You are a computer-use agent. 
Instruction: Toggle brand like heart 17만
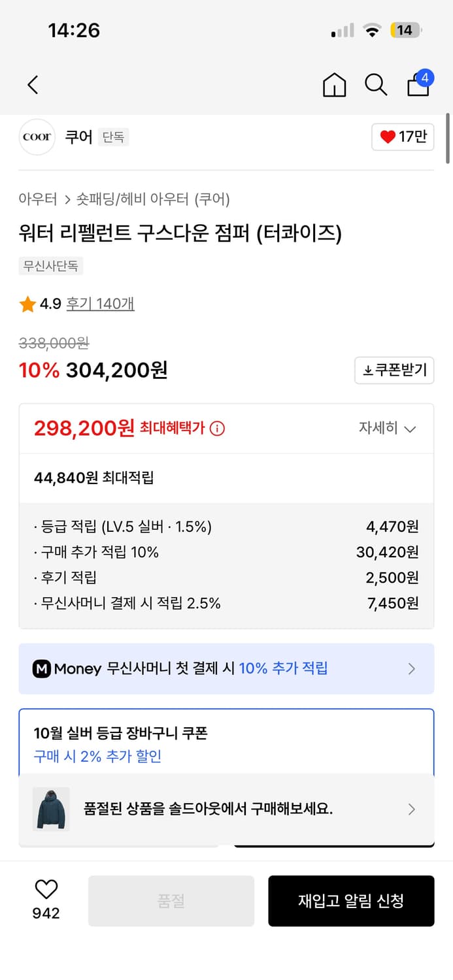click(403, 137)
